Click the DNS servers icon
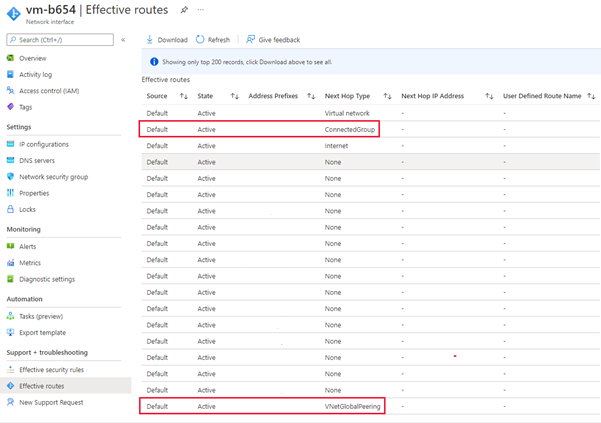601x423 pixels. coord(10,160)
